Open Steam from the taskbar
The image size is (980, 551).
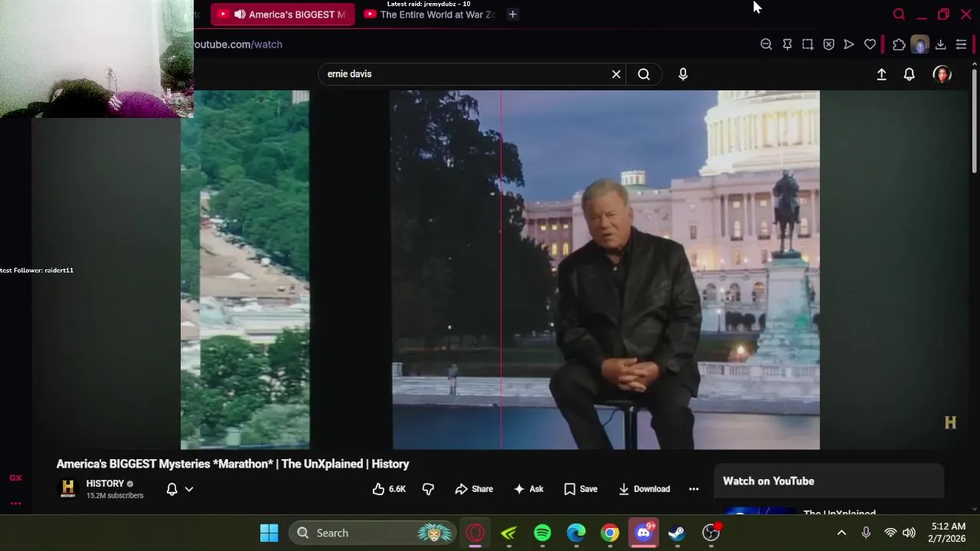click(677, 533)
